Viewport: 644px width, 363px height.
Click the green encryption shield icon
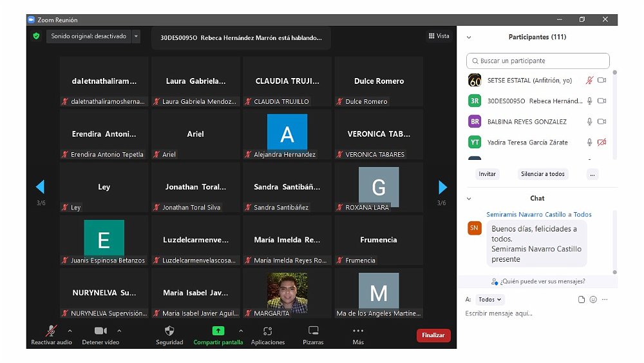(36, 36)
